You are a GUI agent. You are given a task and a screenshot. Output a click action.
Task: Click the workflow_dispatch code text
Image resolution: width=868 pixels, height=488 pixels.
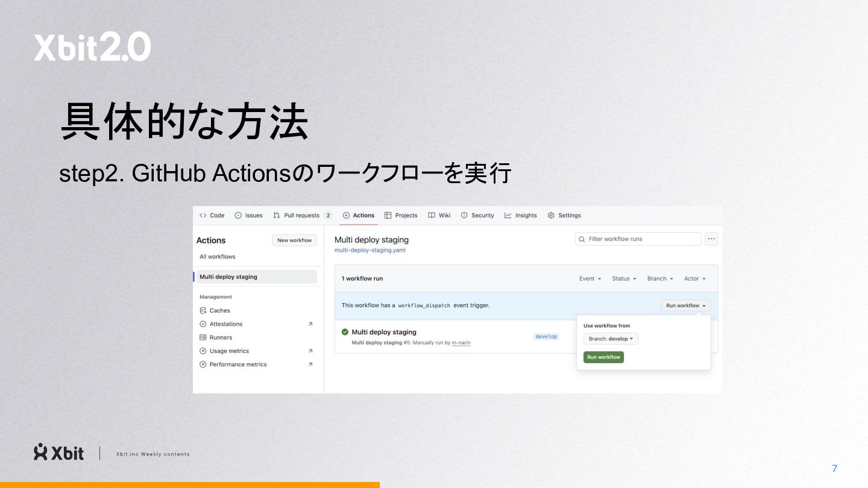[x=424, y=305]
